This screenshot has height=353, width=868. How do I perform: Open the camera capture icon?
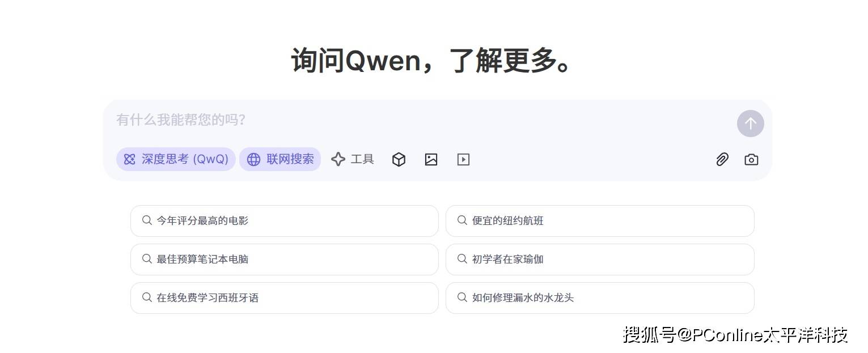coord(751,160)
